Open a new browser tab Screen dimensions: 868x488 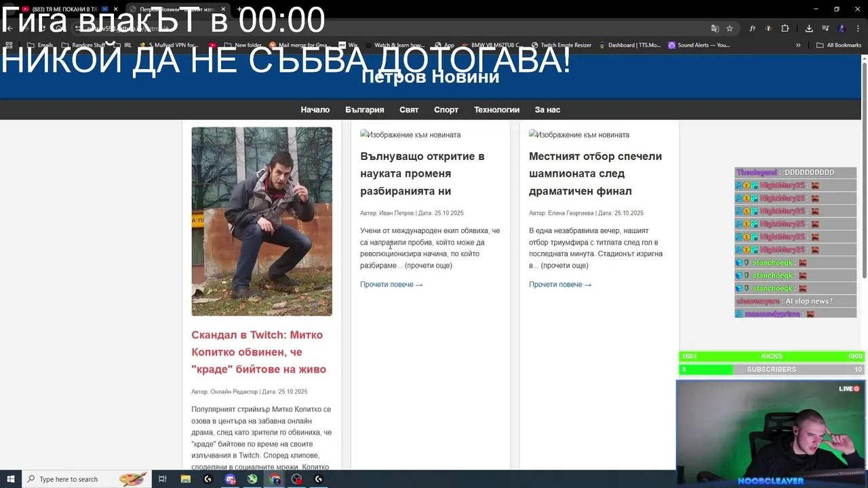point(239,9)
